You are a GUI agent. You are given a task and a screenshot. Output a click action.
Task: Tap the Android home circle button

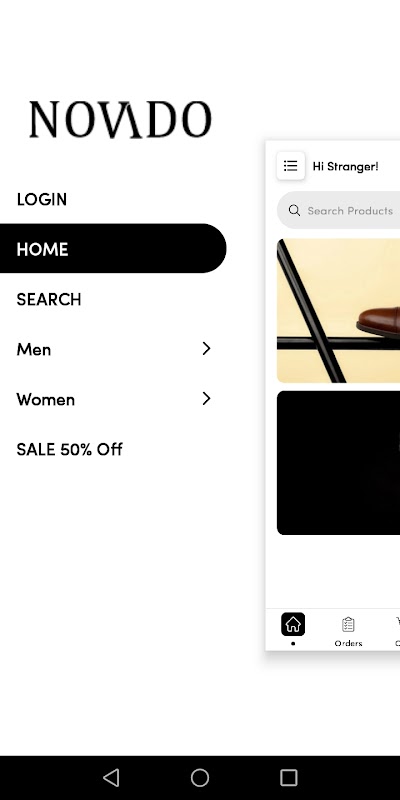point(200,778)
